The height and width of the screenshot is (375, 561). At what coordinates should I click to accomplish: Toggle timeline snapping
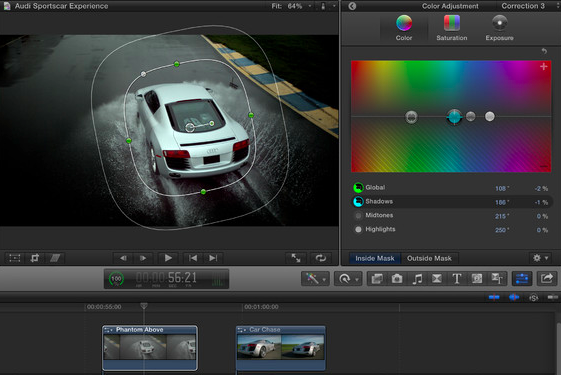pos(552,297)
